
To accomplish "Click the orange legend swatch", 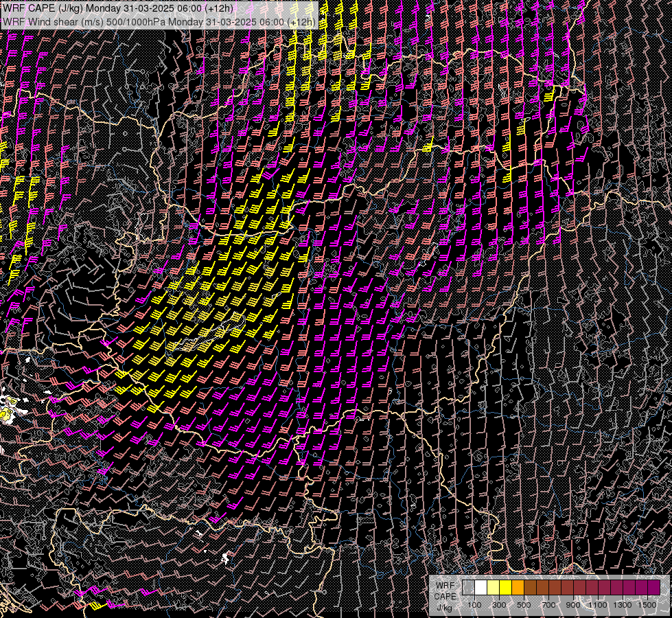I will point(518,587).
